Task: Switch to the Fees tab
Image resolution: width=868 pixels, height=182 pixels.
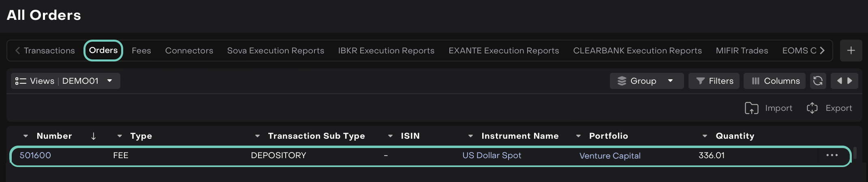Action: (x=141, y=51)
